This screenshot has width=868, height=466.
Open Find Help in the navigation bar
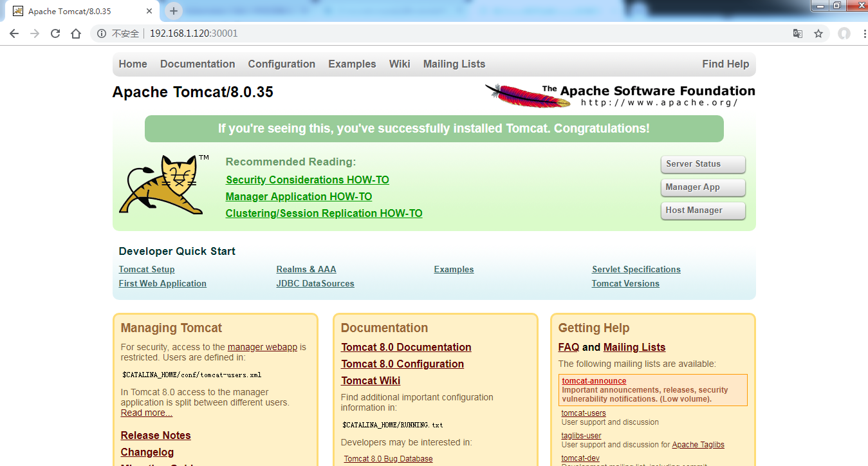pyautogui.click(x=725, y=64)
